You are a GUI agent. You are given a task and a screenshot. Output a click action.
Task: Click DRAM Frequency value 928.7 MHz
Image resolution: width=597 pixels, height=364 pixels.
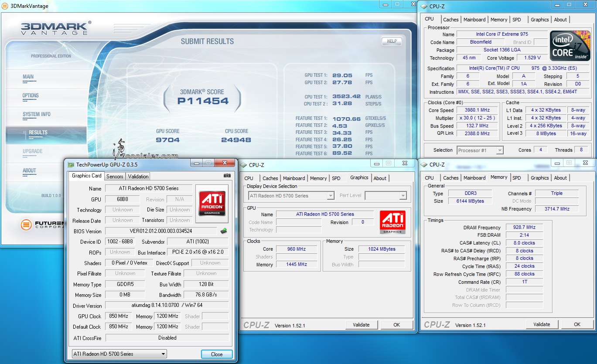(x=524, y=228)
